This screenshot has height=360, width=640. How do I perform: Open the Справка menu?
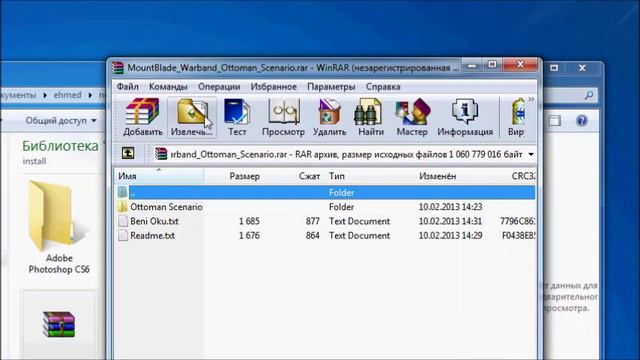pyautogui.click(x=383, y=87)
